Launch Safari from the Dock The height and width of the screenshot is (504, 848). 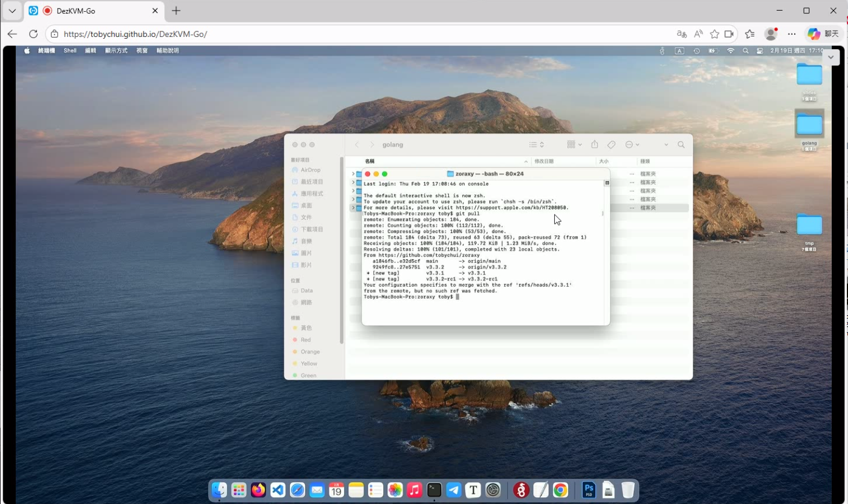click(x=298, y=491)
